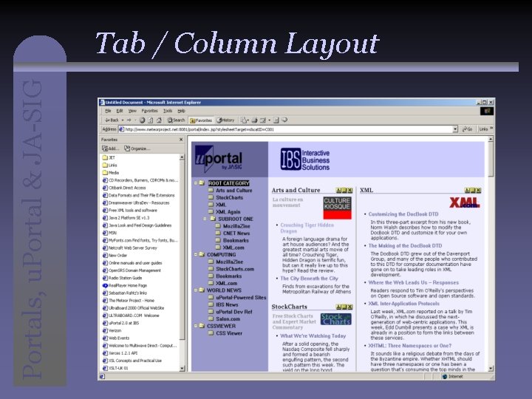Open the View menu
The image size is (532, 399).
[132, 111]
